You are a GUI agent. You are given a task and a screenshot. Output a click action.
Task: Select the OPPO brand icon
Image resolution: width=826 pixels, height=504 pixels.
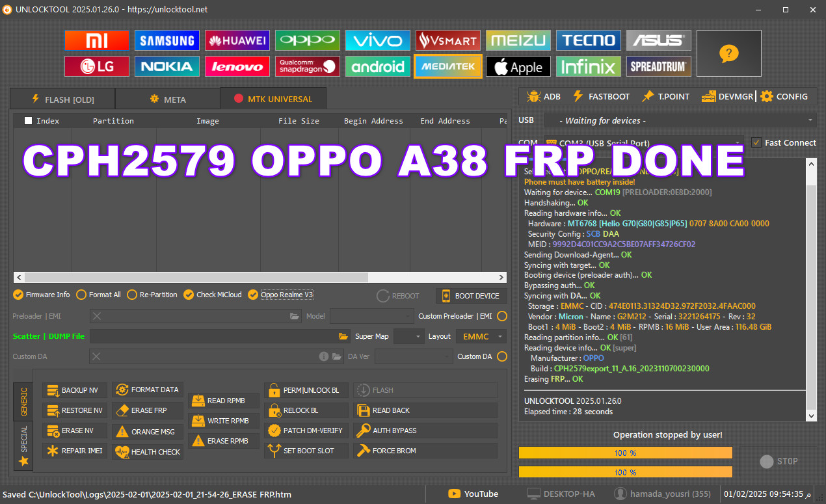pos(308,40)
